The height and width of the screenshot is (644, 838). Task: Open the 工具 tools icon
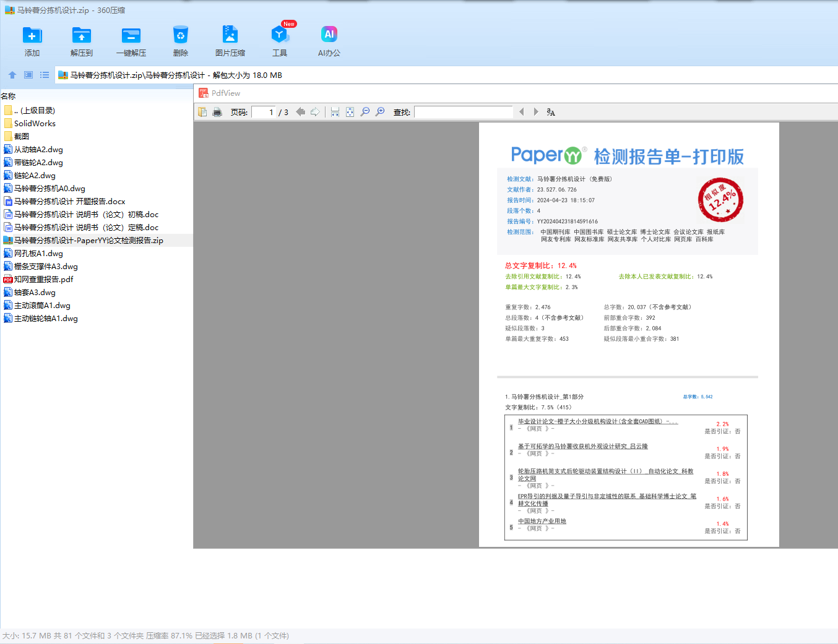pyautogui.click(x=280, y=35)
